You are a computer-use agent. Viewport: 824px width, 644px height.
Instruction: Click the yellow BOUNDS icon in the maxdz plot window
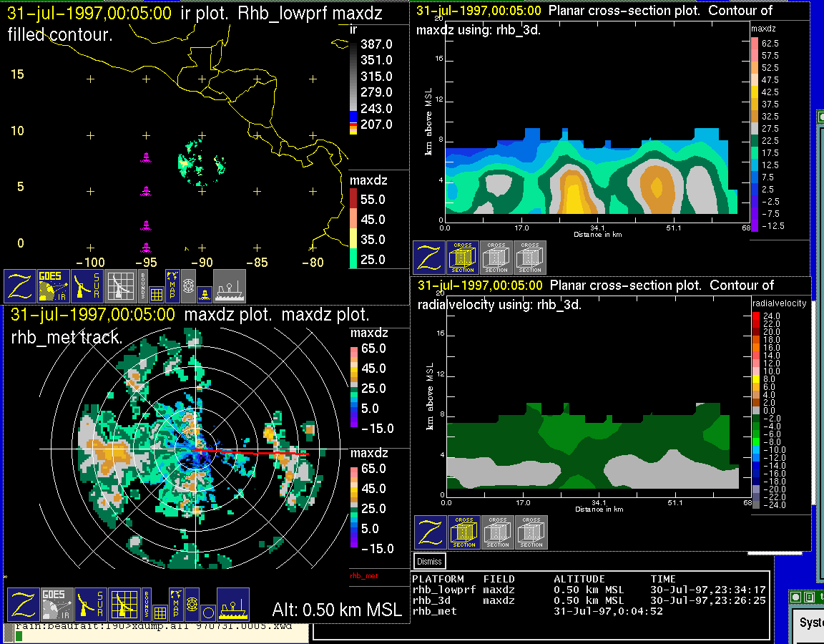pyautogui.click(x=147, y=604)
